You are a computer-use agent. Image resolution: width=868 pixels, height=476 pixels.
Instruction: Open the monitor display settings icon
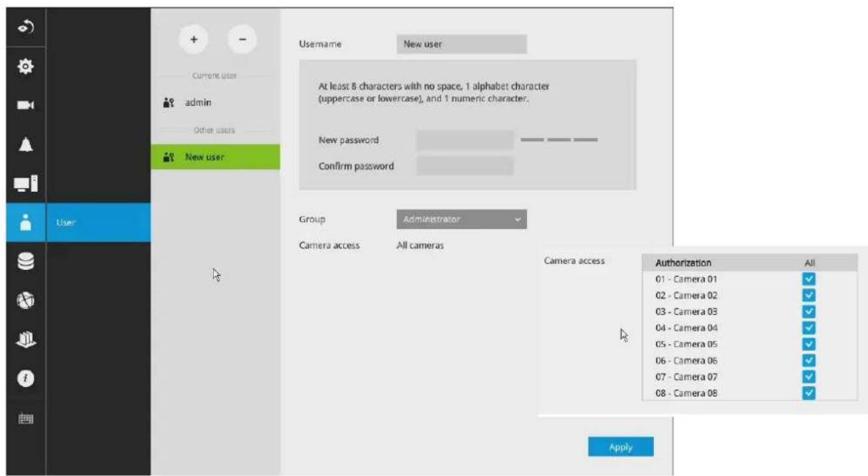[26, 183]
